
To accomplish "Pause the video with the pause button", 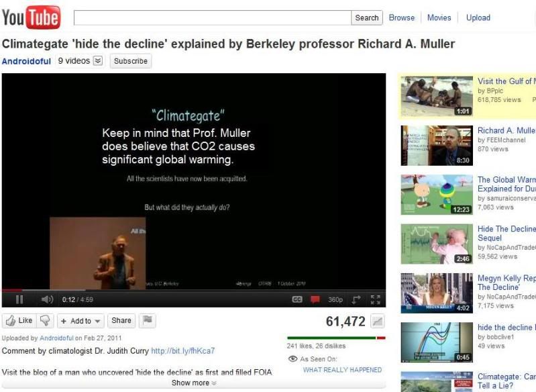I will click(x=19, y=299).
